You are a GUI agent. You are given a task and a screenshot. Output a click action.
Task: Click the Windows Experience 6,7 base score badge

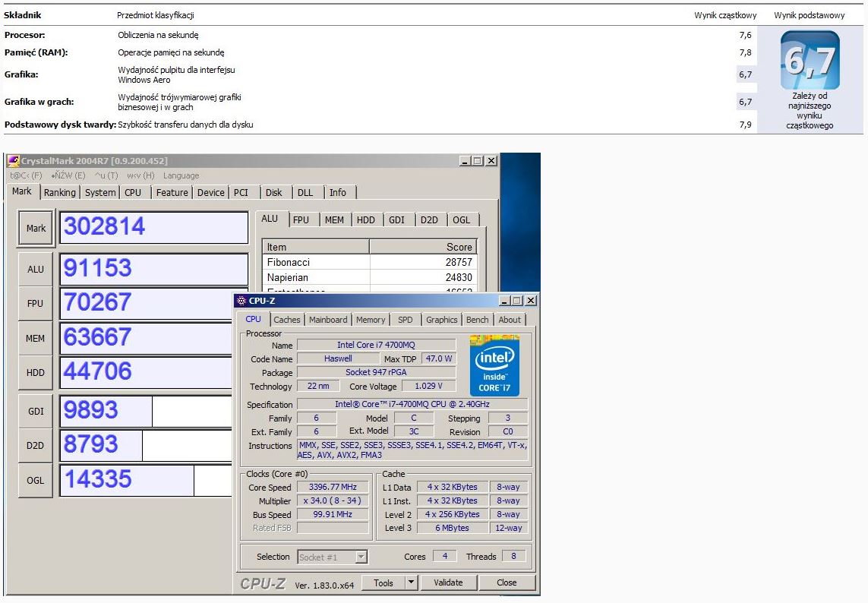click(x=810, y=60)
